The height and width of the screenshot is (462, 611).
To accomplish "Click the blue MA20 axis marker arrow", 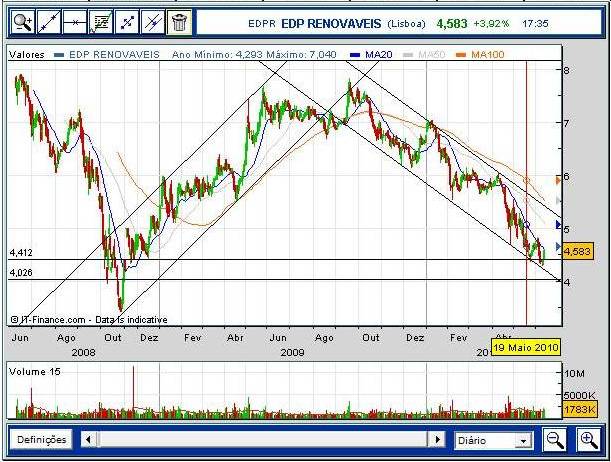I will (x=558, y=224).
